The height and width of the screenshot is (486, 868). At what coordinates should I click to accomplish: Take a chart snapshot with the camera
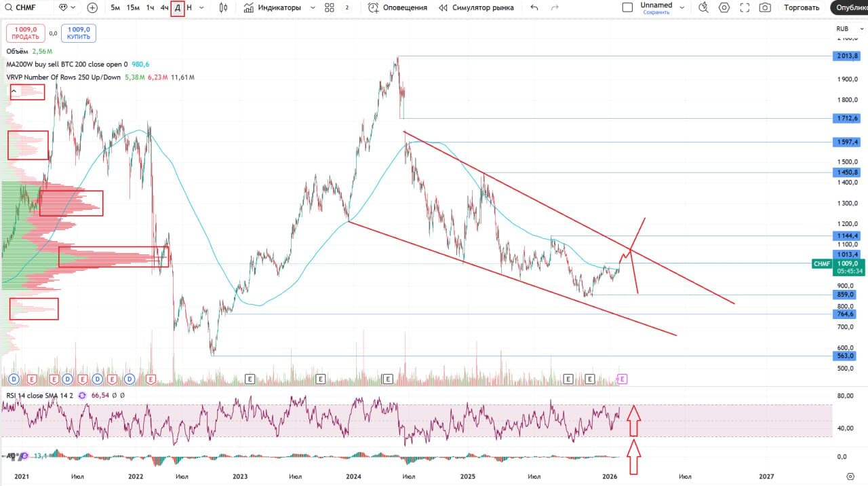click(765, 7)
